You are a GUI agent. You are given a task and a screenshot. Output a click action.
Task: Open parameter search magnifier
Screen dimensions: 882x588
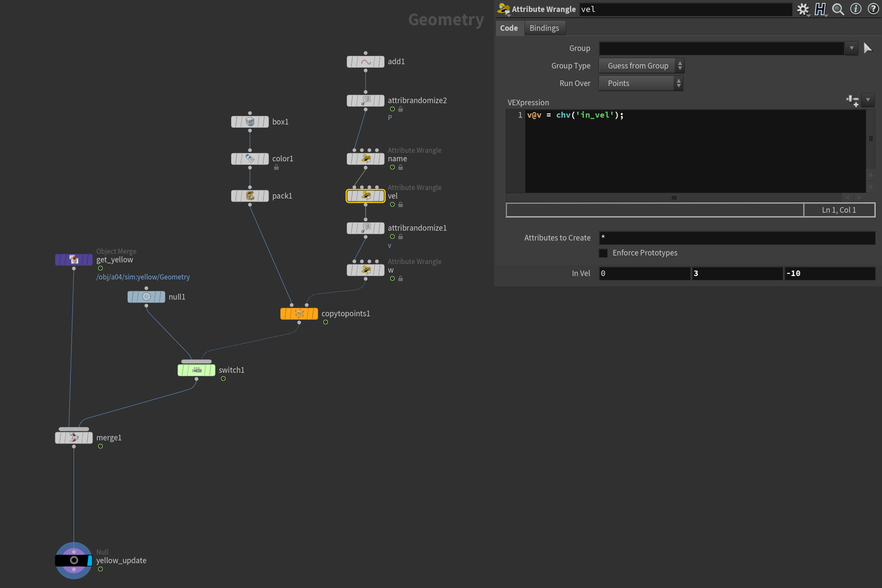click(x=838, y=9)
